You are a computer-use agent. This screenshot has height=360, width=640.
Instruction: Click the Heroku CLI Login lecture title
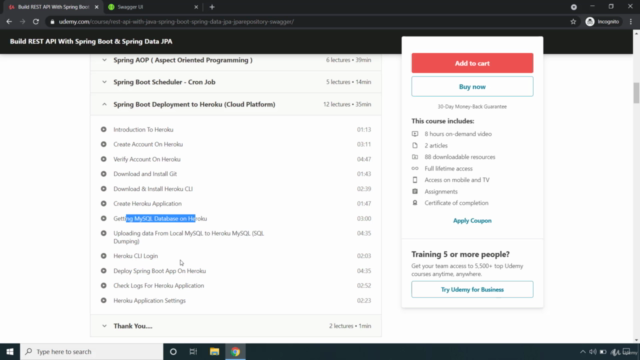click(x=136, y=256)
